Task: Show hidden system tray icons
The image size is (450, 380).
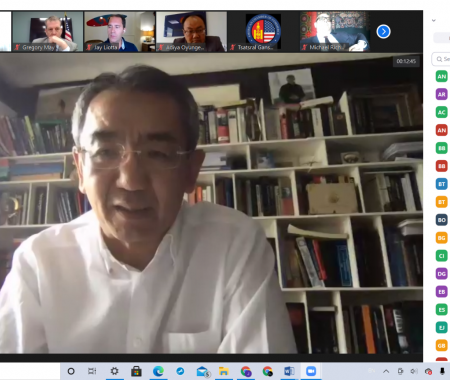Action: [386, 371]
